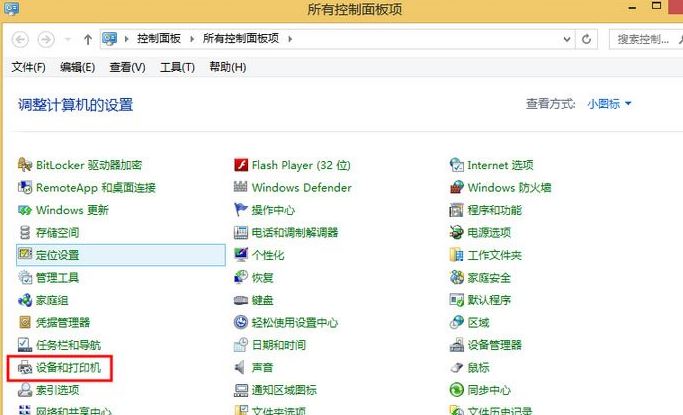This screenshot has width=683, height=415.
Task: Expand the root breadcrumb arrow before 控制面板
Action: [x=126, y=39]
